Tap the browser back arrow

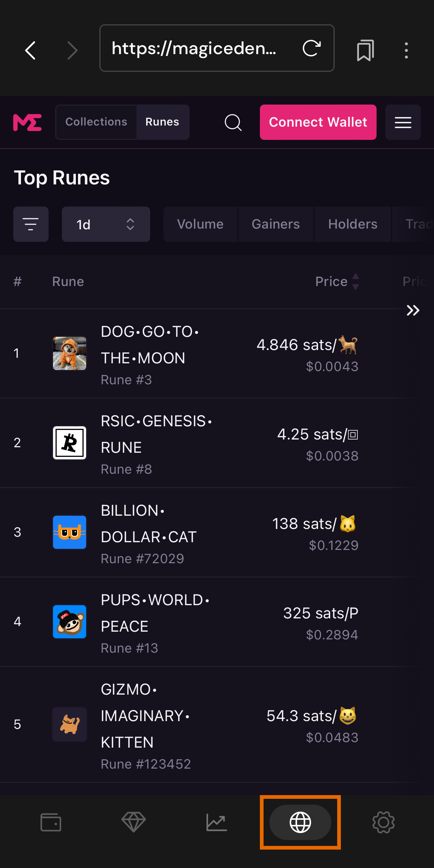[x=31, y=50]
